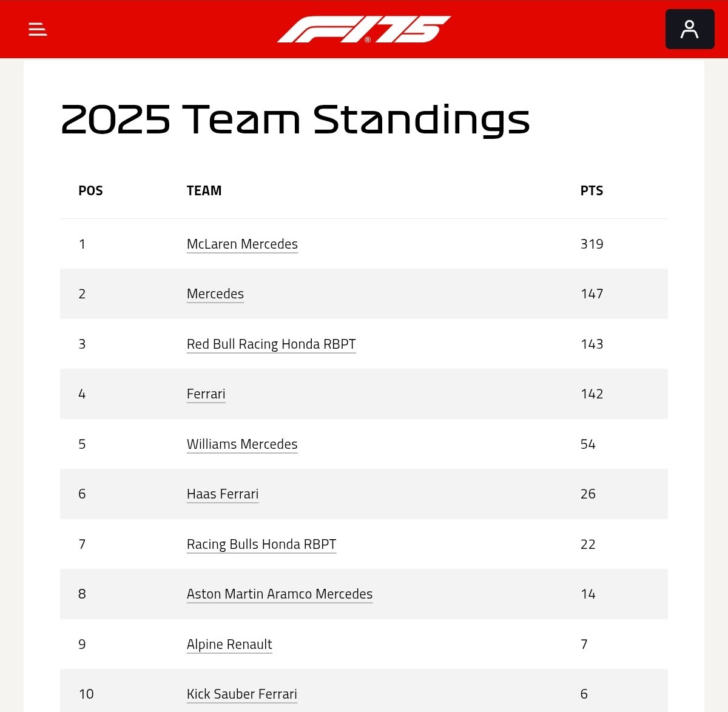View the Haas Ferrari team

pos(223,494)
